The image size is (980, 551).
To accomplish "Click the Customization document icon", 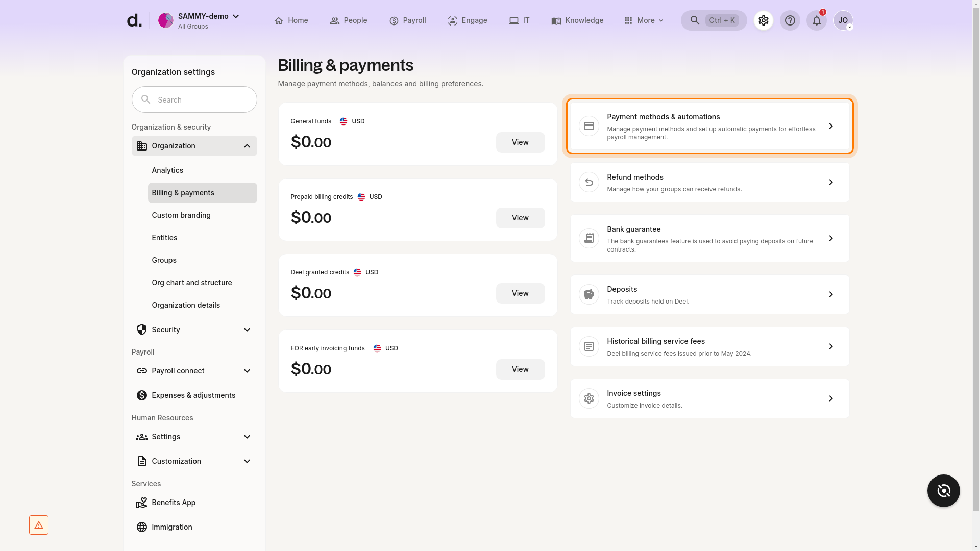I will pyautogui.click(x=142, y=461).
